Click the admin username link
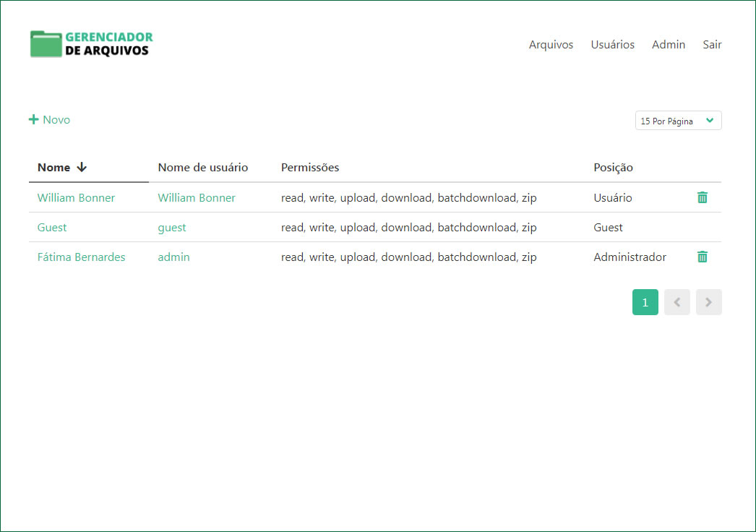This screenshot has height=532, width=756. [x=173, y=257]
